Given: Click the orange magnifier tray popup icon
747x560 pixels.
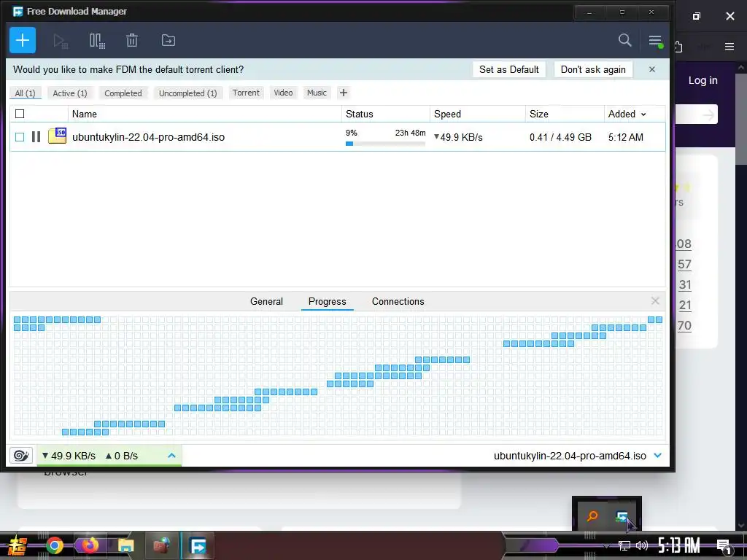Looking at the screenshot, I should point(592,516).
